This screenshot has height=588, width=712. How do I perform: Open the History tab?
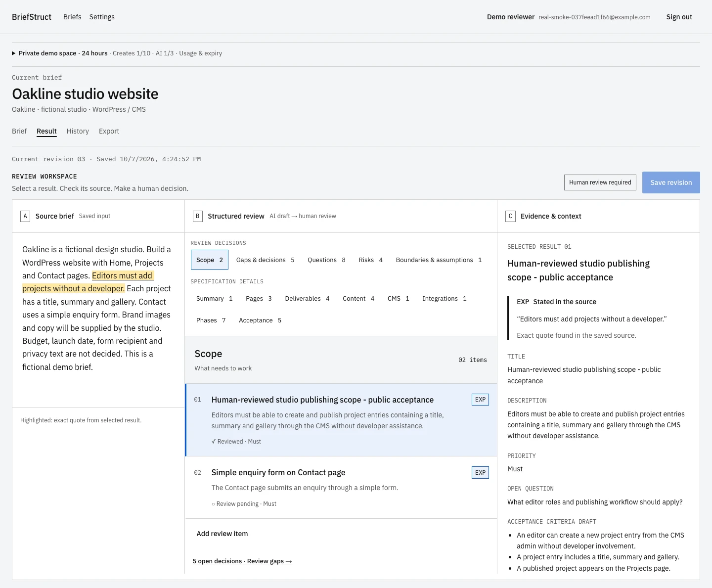click(x=78, y=131)
